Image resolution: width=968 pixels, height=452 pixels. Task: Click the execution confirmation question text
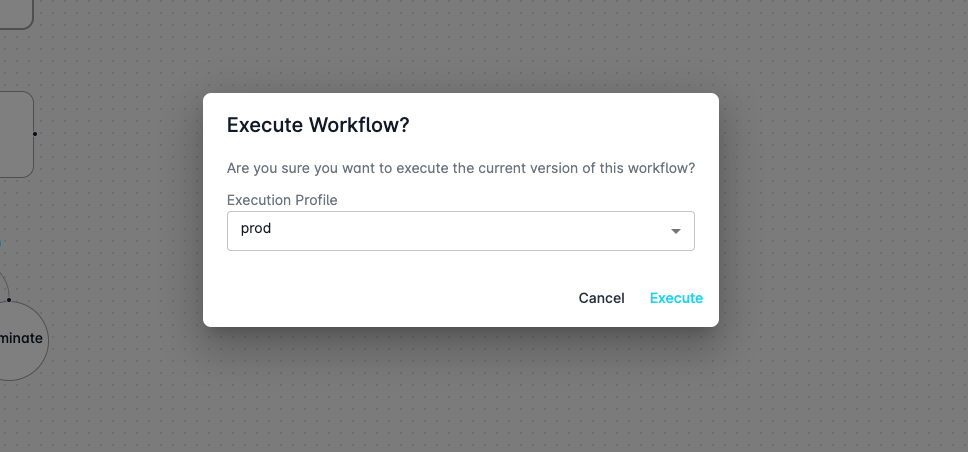(x=460, y=168)
